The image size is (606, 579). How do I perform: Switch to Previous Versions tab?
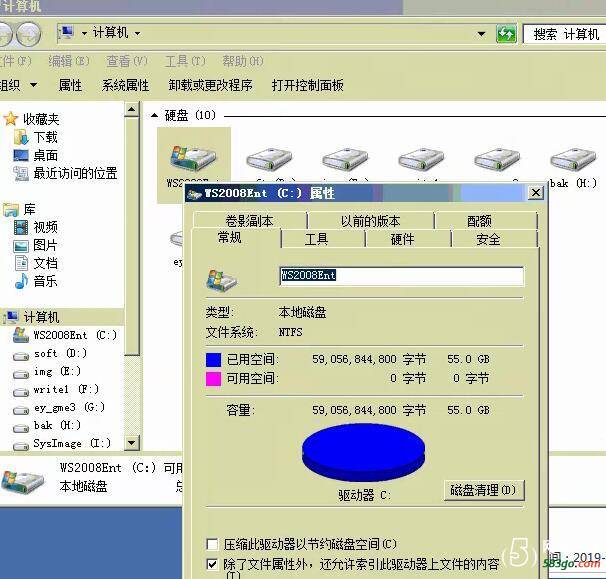(370, 221)
